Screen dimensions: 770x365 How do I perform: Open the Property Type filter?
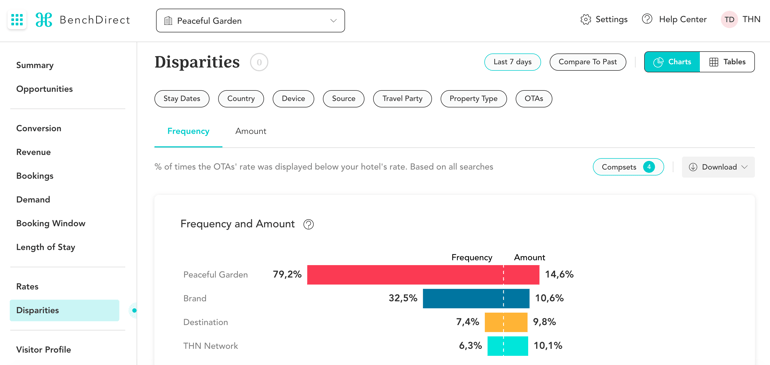[473, 99]
